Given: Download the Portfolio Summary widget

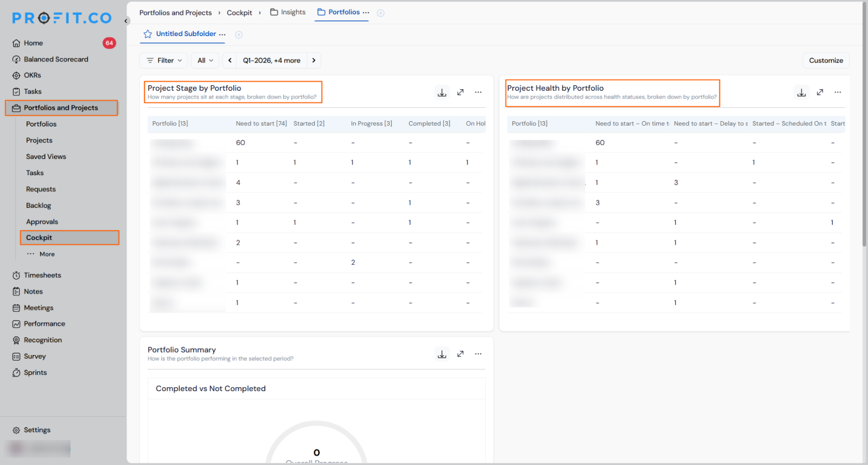Looking at the screenshot, I should [x=442, y=354].
